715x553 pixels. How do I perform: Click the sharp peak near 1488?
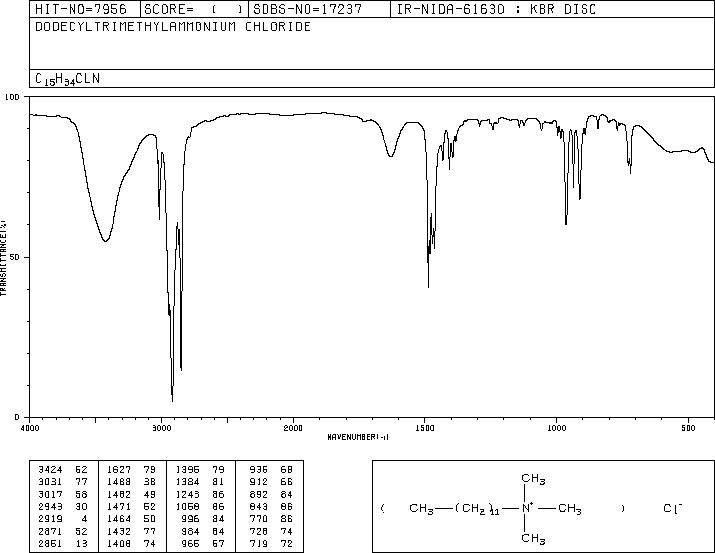click(428, 285)
